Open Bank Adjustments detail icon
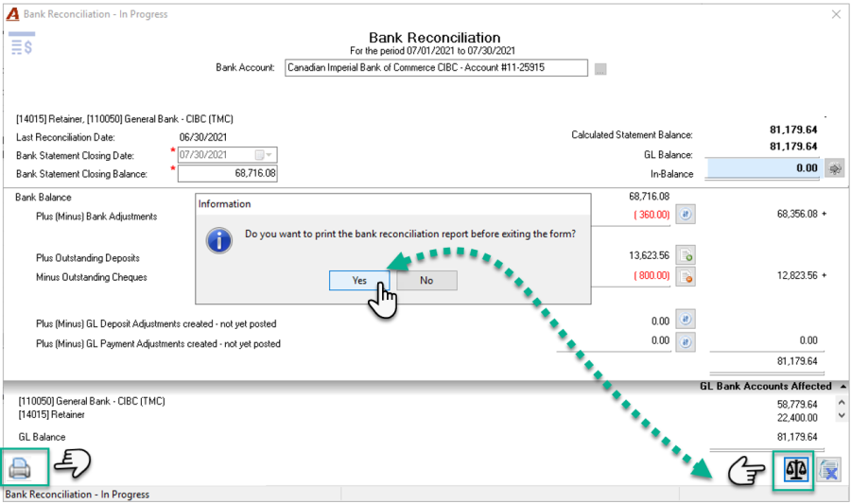 coord(686,215)
